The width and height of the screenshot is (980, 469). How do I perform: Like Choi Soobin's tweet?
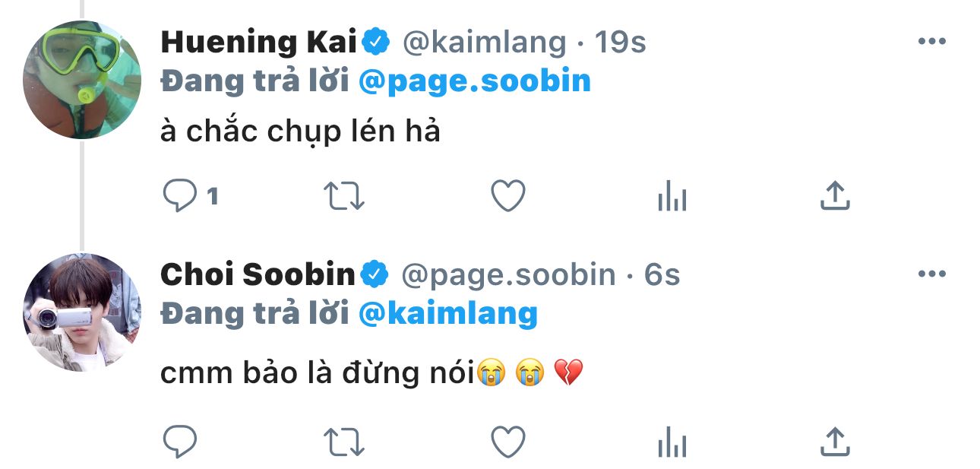coord(508,440)
